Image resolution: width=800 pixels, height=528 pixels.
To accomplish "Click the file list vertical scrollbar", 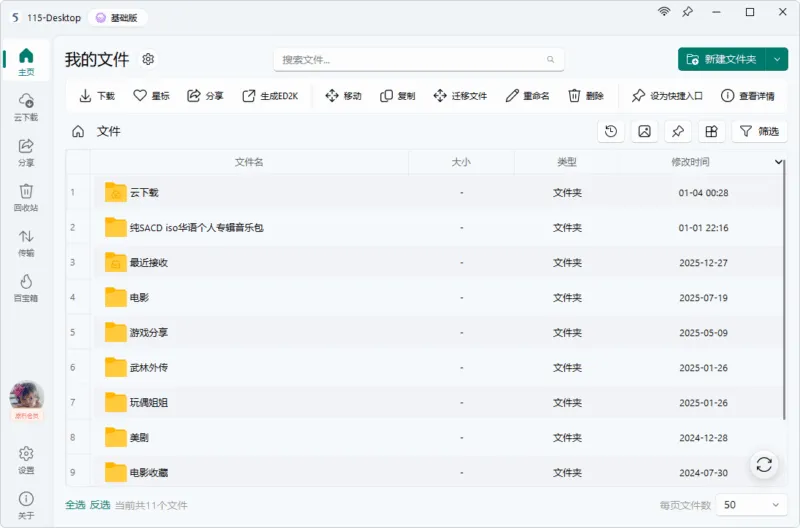I will (x=784, y=289).
